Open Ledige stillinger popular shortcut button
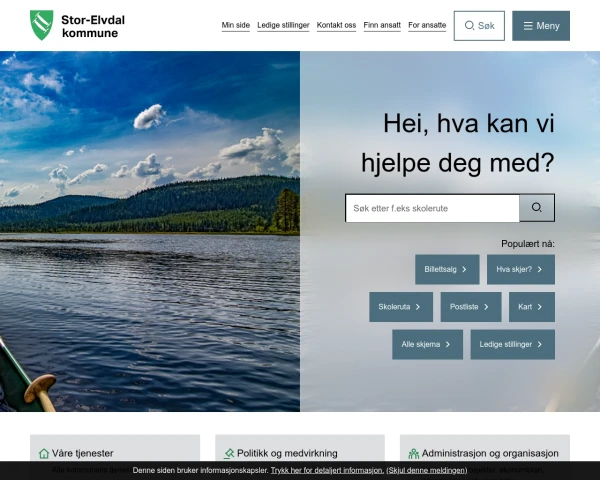 click(x=513, y=344)
